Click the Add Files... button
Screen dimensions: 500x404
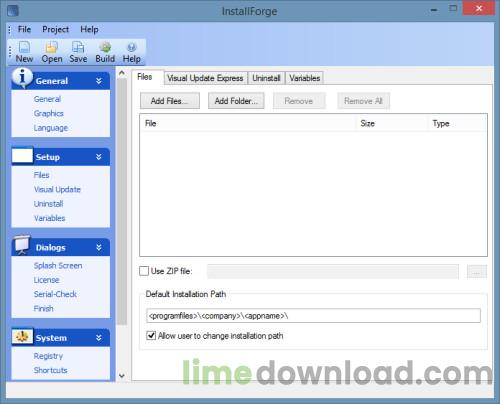(170, 101)
